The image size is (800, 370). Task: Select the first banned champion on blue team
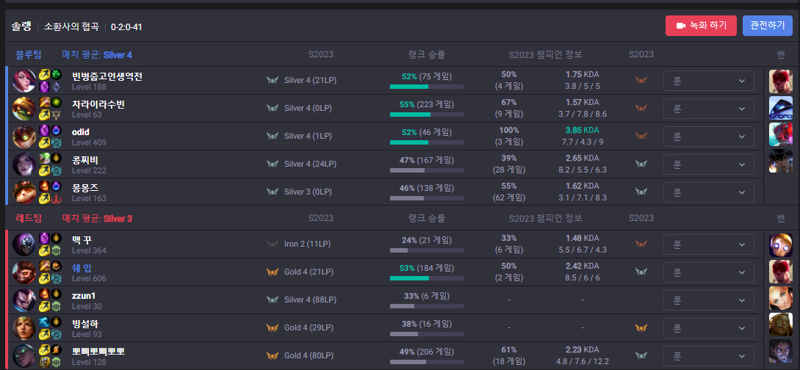coord(781,81)
